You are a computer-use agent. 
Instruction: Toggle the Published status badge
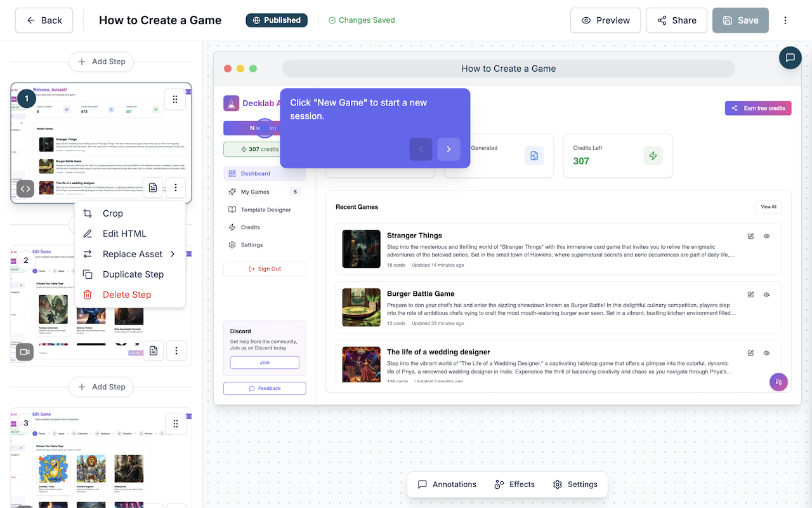tap(277, 20)
